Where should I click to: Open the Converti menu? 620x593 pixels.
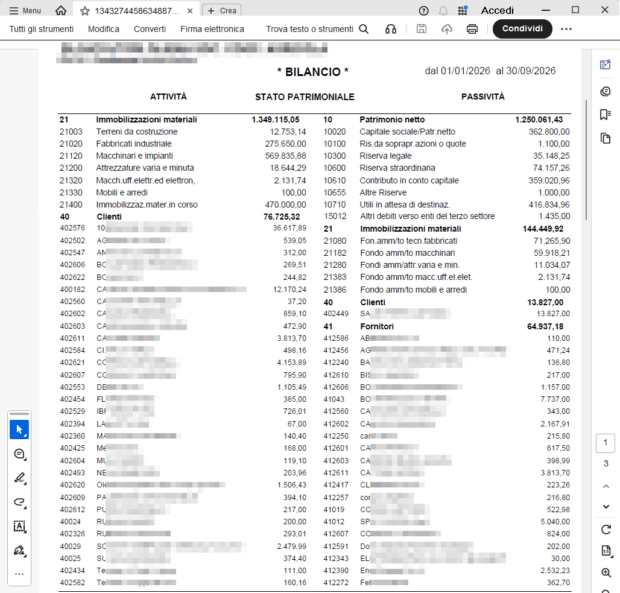[x=150, y=29]
